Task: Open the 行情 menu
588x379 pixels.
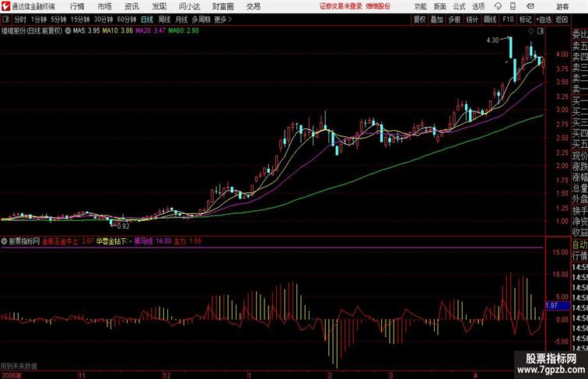Action: [77, 6]
